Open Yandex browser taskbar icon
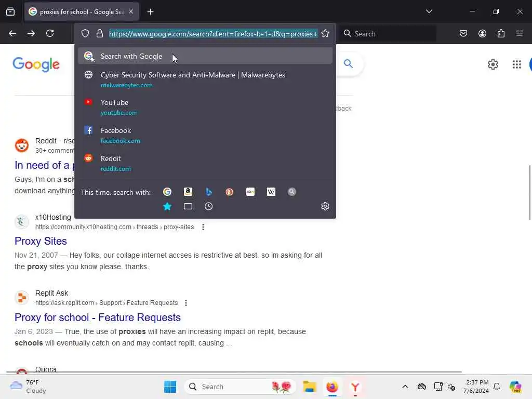This screenshot has height=399, width=532. click(355, 387)
